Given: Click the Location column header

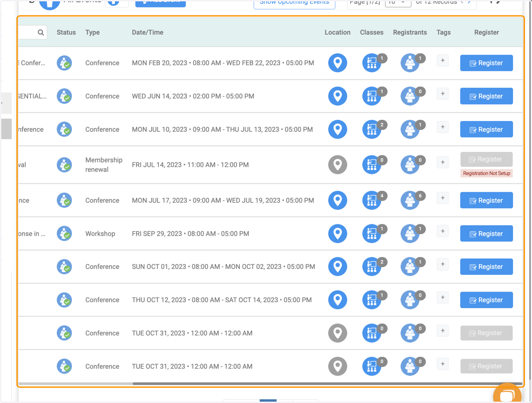Looking at the screenshot, I should (337, 32).
